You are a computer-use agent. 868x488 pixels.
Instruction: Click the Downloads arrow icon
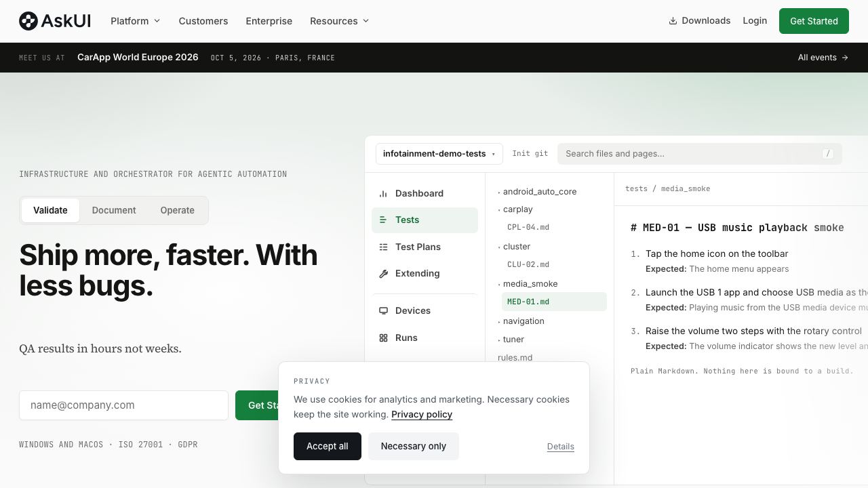673,21
